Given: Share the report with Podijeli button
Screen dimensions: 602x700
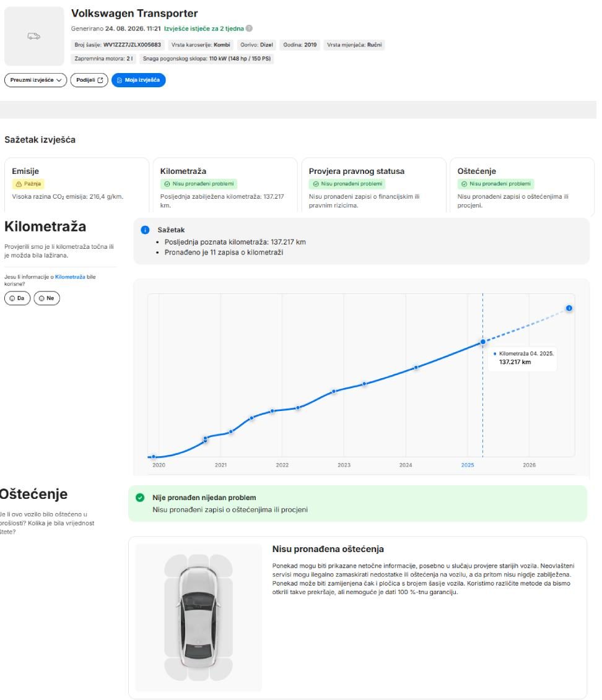Looking at the screenshot, I should [89, 80].
